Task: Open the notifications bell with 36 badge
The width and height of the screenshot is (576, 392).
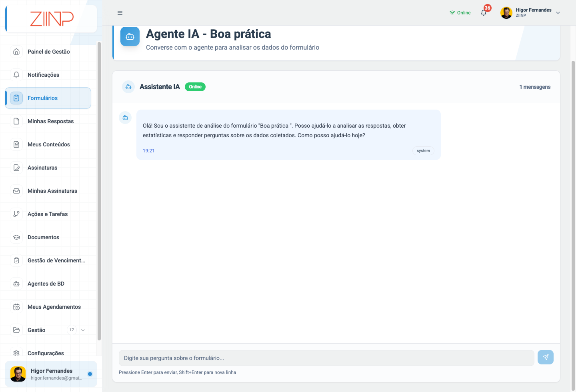Action: coord(484,12)
